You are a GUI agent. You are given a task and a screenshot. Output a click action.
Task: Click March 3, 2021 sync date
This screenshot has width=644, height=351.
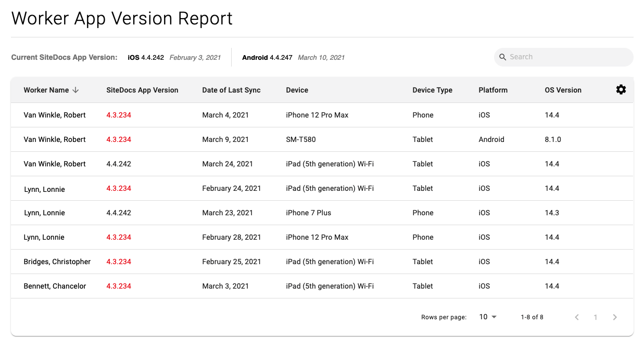click(x=225, y=286)
